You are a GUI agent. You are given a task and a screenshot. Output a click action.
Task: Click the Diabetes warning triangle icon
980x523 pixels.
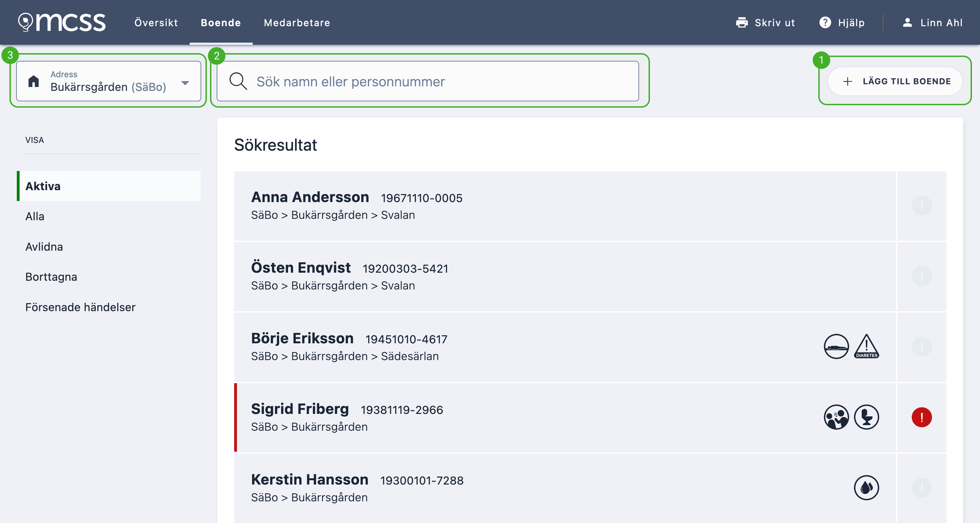point(866,346)
